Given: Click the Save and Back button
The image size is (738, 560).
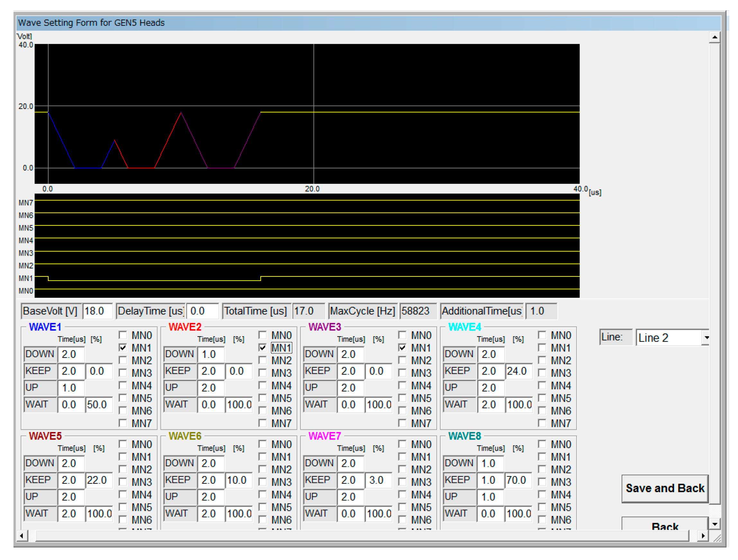Looking at the screenshot, I should pyautogui.click(x=665, y=488).
